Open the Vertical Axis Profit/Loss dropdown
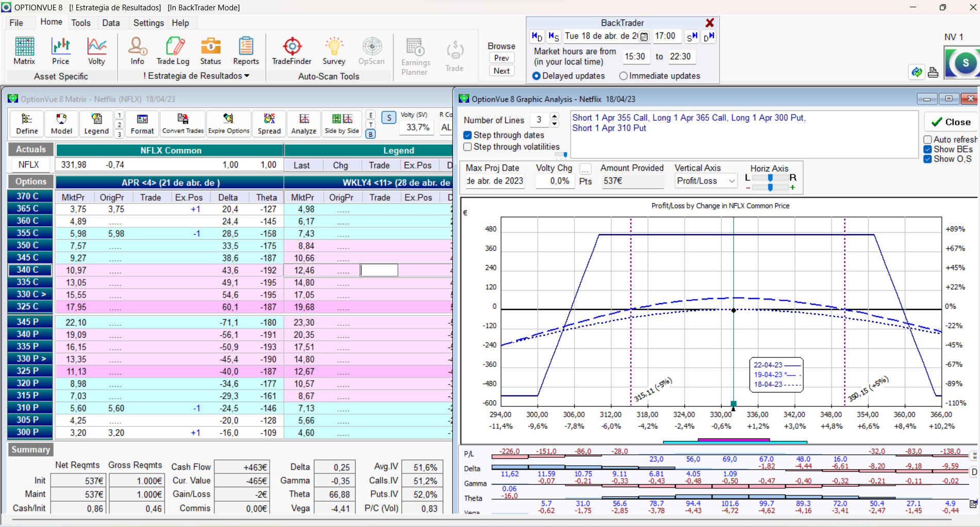 (732, 181)
